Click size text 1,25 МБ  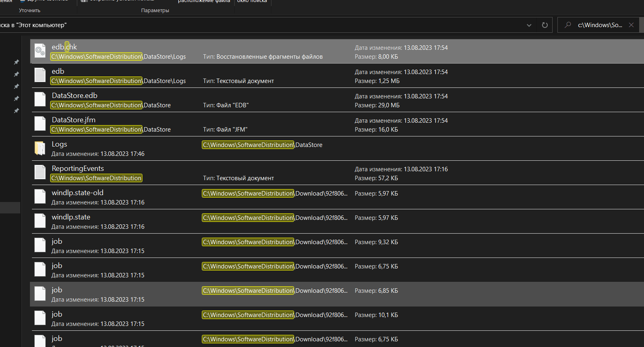coord(389,81)
